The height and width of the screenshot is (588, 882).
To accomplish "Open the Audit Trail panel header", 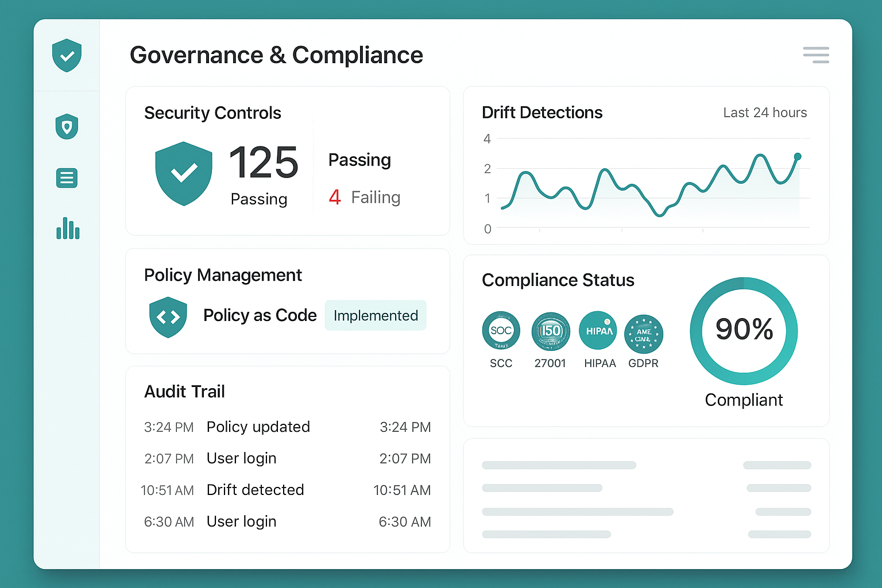I will coord(184,391).
